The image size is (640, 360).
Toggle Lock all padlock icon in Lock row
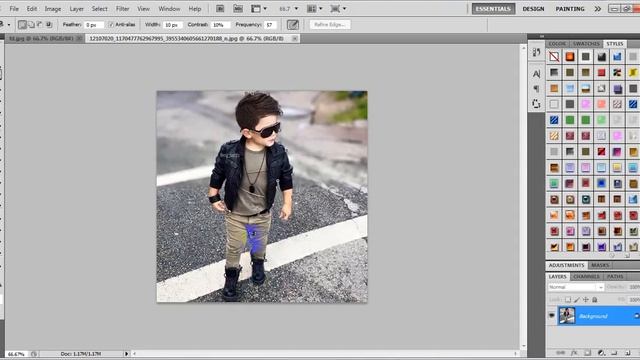pos(595,300)
